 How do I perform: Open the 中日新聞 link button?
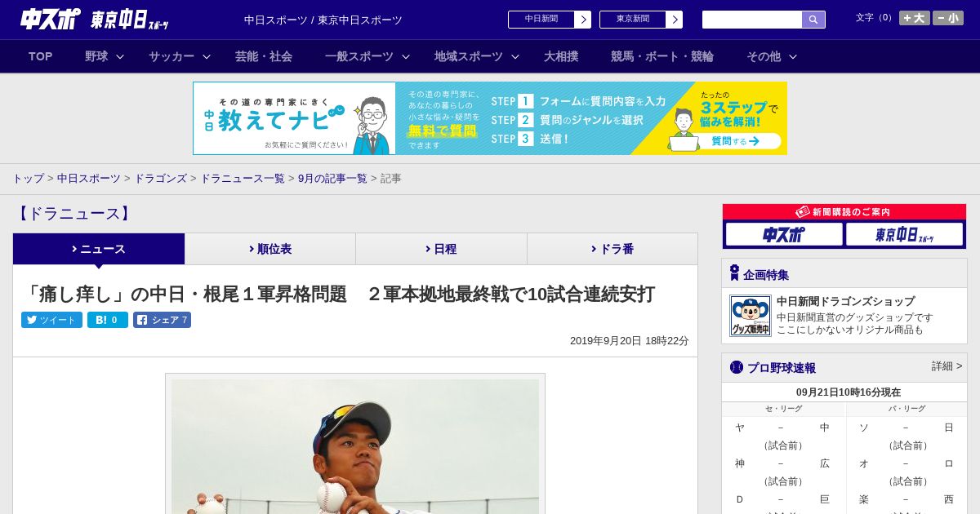(541, 20)
